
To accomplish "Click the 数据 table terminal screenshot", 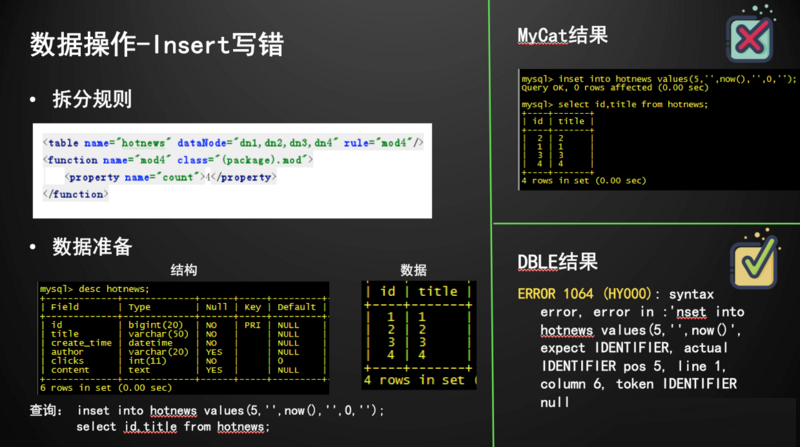I will click(419, 335).
